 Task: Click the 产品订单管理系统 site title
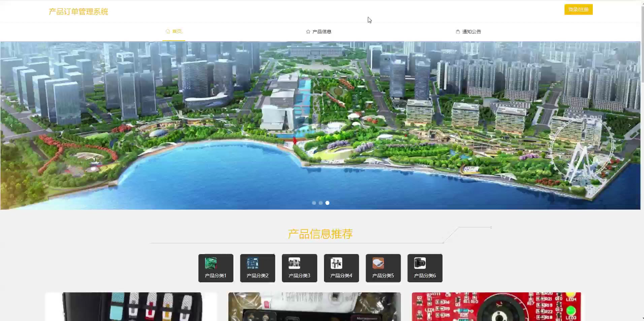point(78,12)
